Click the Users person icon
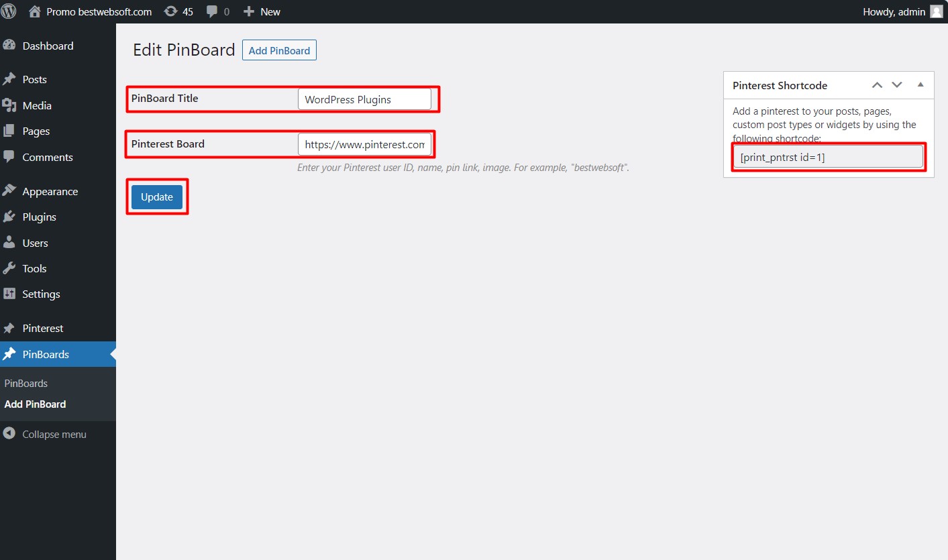Screen dimensions: 948x560 pyautogui.click(x=9, y=243)
